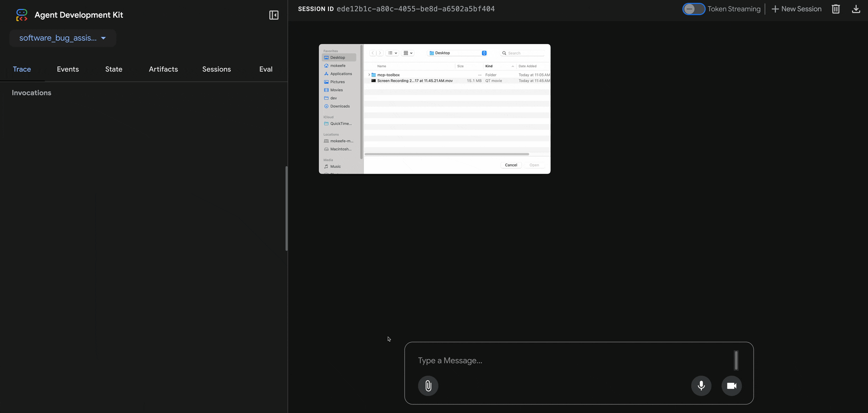Toggle Kind column sort order arrow
The height and width of the screenshot is (413, 868).
512,66
